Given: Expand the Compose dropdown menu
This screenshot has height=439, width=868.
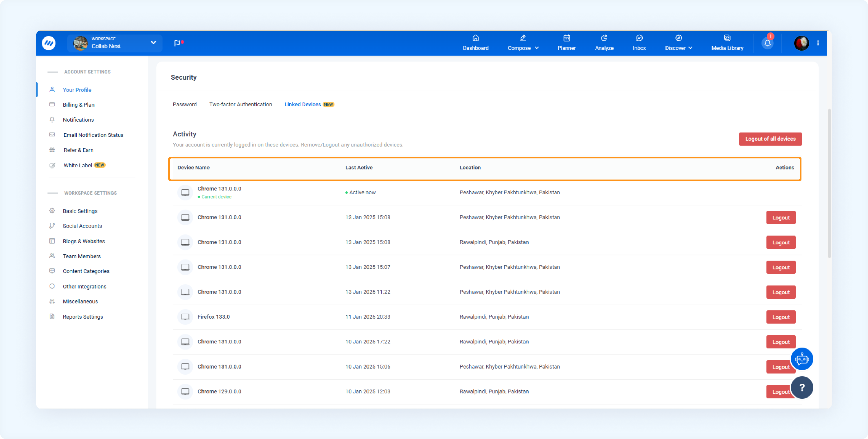Looking at the screenshot, I should (x=523, y=43).
